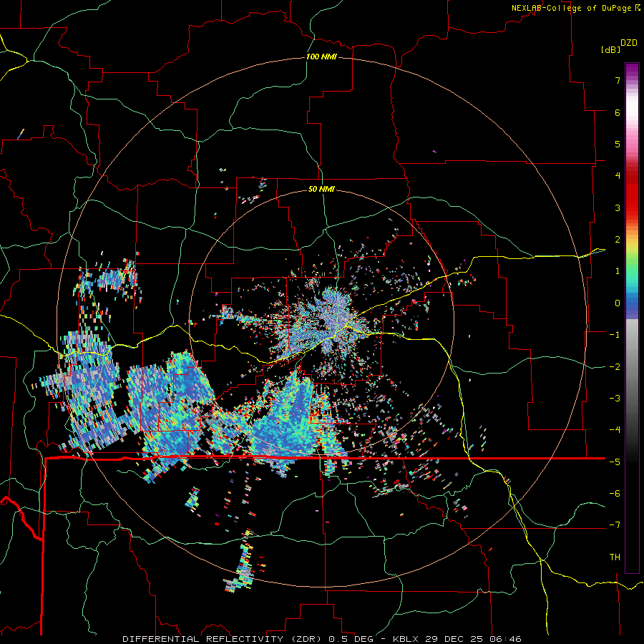Click the 100 NMI range ring label
Viewport: 644px width, 644px height.
(321, 57)
